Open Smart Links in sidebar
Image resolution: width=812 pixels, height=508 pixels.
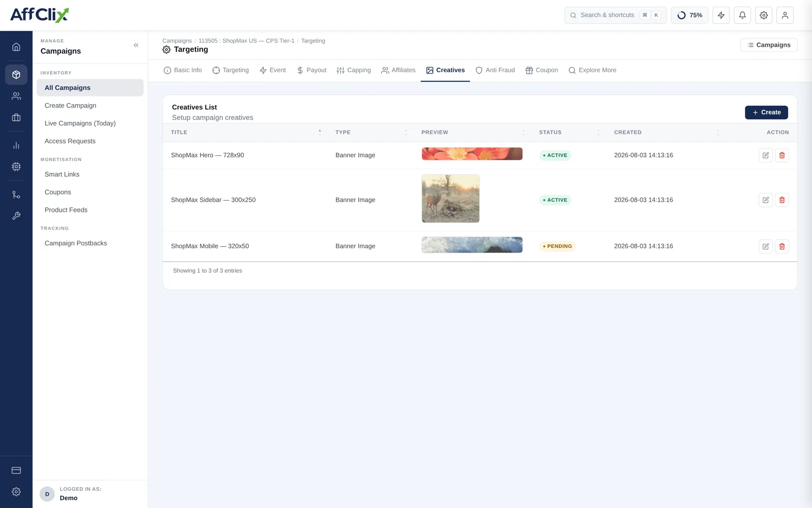pyautogui.click(x=90, y=174)
